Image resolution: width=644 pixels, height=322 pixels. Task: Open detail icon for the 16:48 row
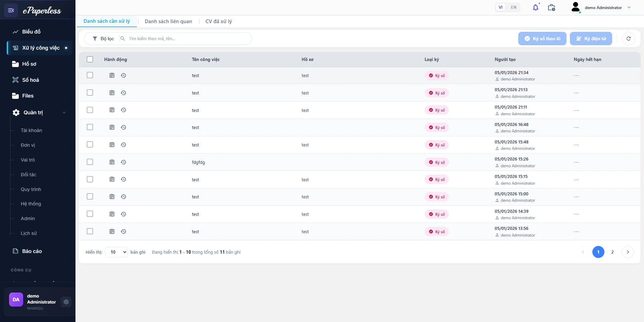(x=112, y=127)
